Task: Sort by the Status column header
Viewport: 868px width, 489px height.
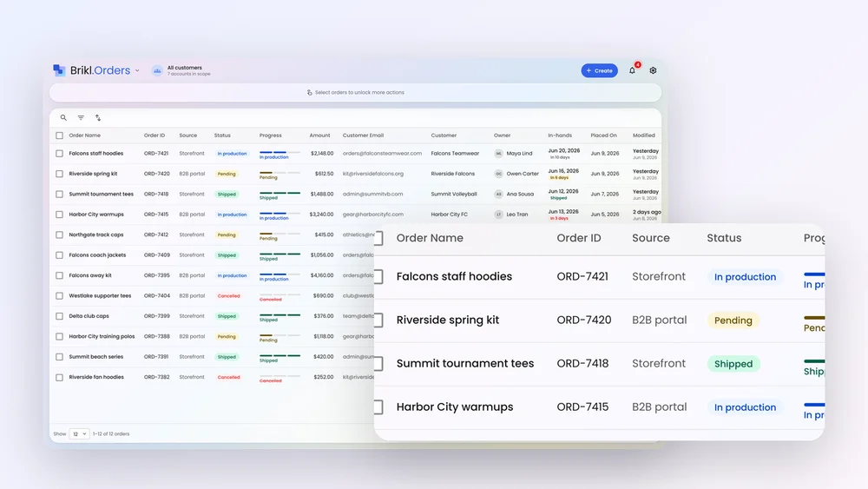Action: pyautogui.click(x=222, y=135)
